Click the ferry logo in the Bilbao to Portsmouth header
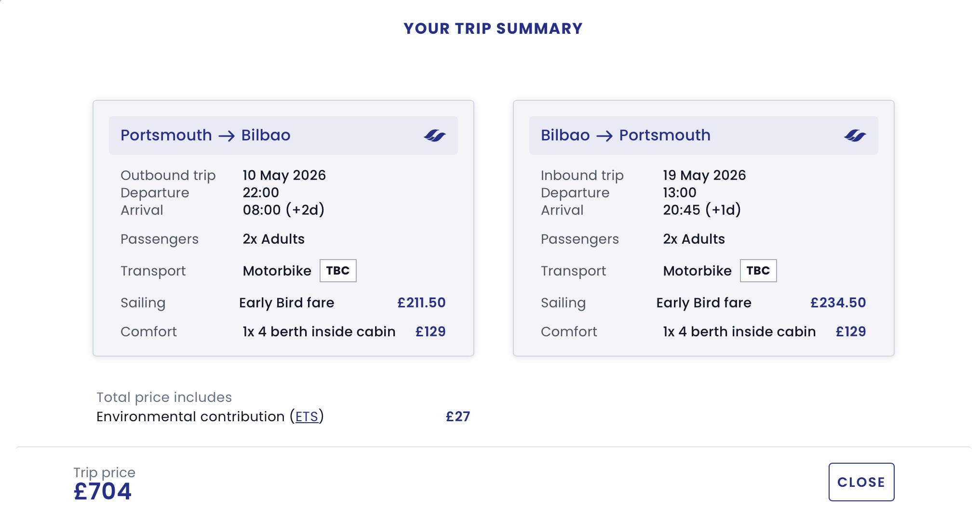The width and height of the screenshot is (980, 524). pos(855,136)
